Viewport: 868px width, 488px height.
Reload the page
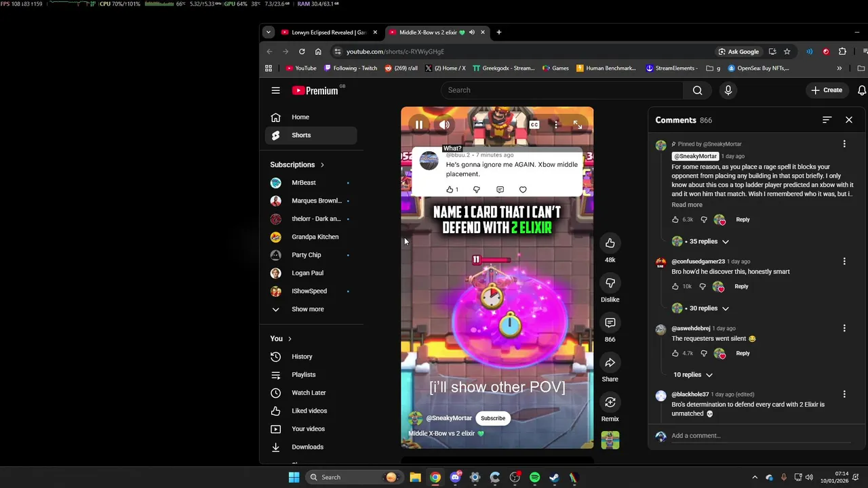[302, 52]
